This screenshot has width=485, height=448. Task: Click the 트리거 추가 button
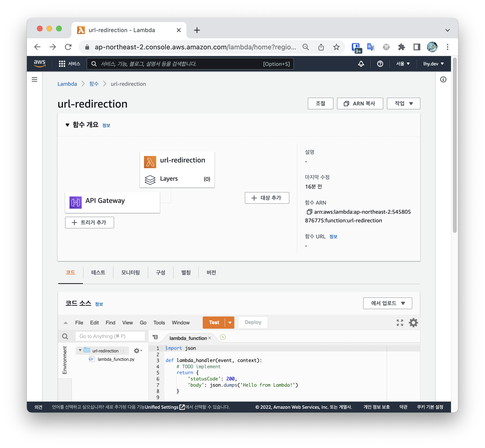click(89, 223)
